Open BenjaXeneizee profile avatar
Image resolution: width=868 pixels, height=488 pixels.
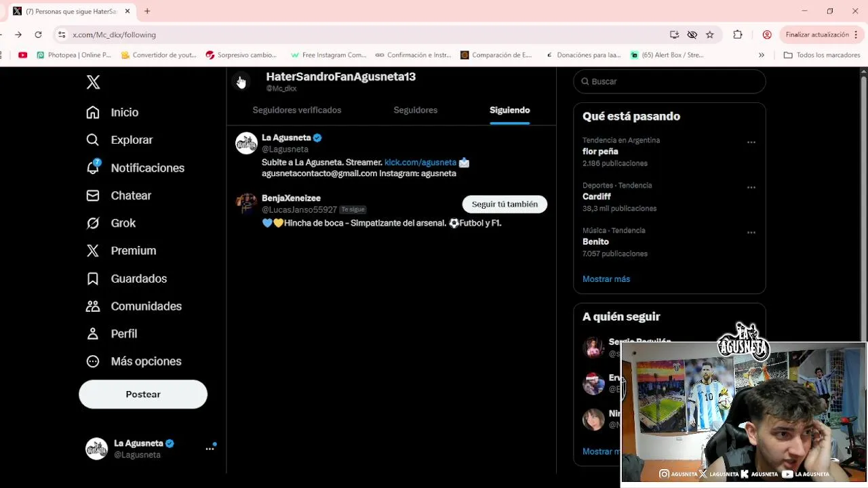pos(246,203)
